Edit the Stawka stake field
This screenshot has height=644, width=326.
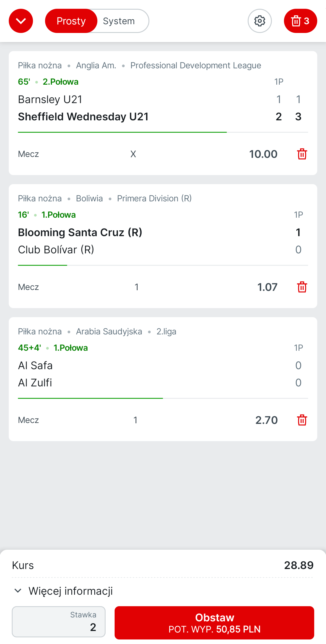pyautogui.click(x=59, y=622)
